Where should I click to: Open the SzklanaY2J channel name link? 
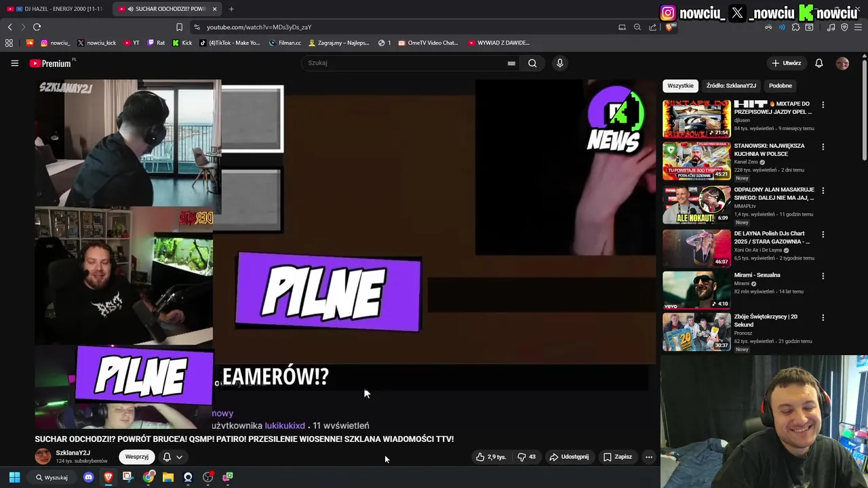(73, 453)
